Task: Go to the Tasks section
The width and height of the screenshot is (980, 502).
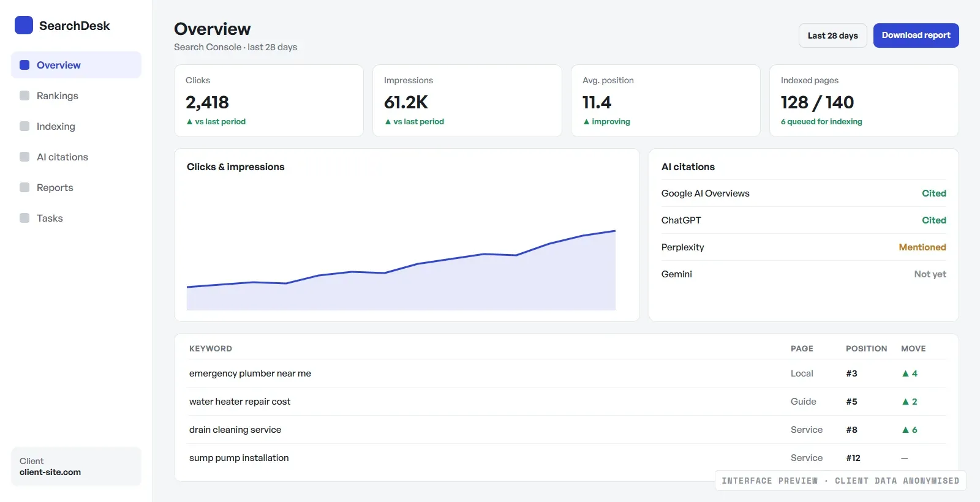Action: [x=76, y=218]
